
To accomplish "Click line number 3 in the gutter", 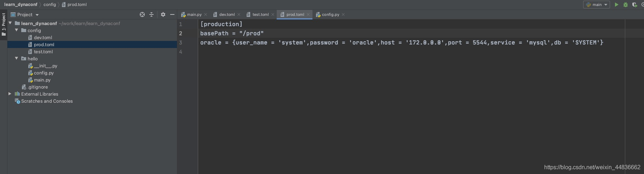I will click(180, 43).
